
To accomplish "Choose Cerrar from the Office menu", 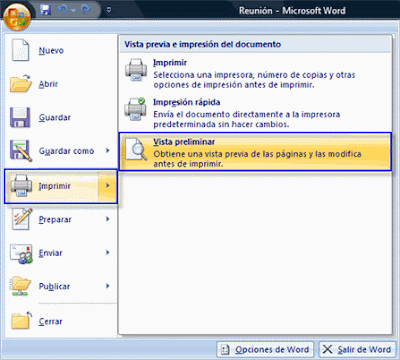I will click(x=61, y=321).
